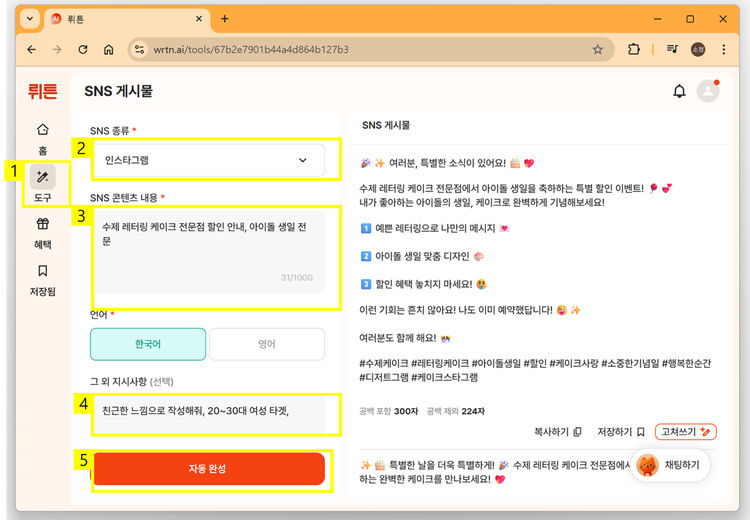Minimize the browser window

coord(658,19)
